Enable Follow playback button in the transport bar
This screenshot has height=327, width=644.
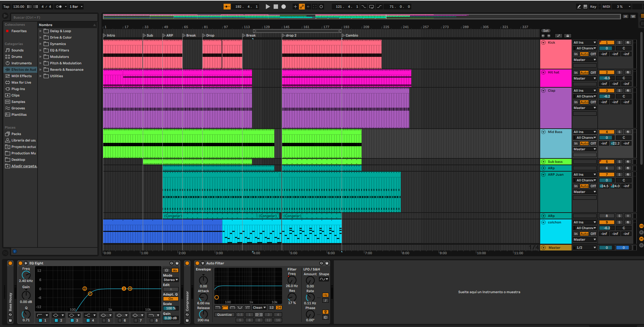click(227, 6)
